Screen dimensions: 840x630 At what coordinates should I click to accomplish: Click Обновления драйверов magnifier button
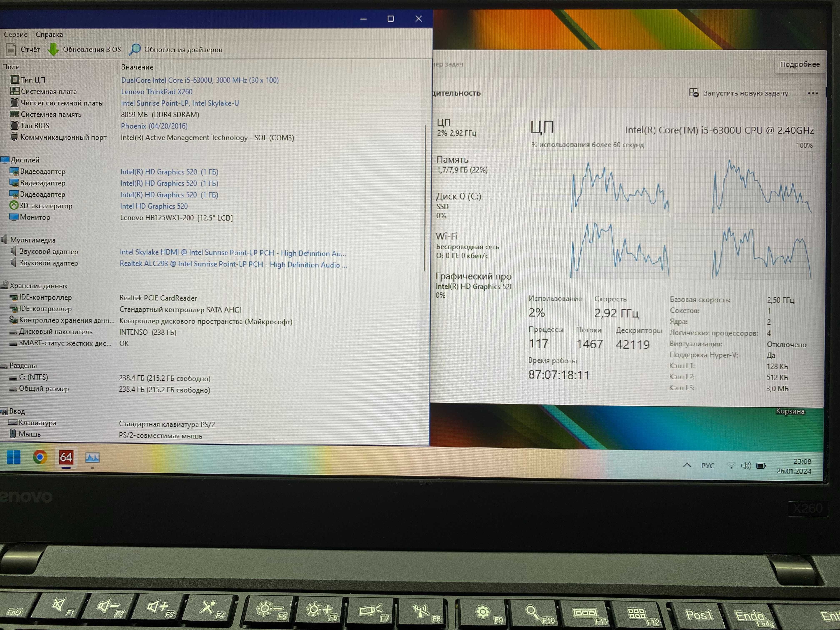click(x=175, y=49)
